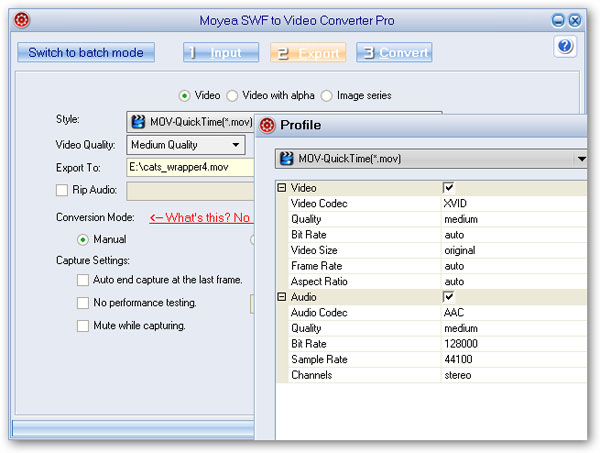Select Image series radio button
The image size is (600, 453).
click(x=326, y=96)
